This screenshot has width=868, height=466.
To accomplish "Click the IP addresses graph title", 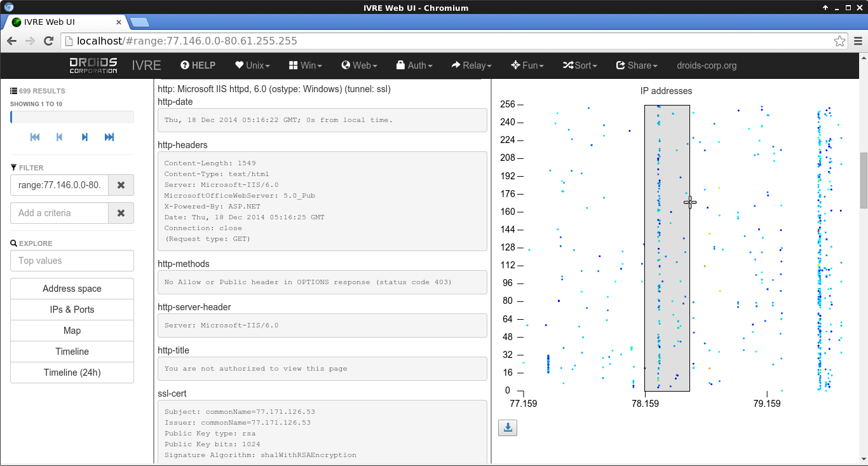I will coord(666,91).
